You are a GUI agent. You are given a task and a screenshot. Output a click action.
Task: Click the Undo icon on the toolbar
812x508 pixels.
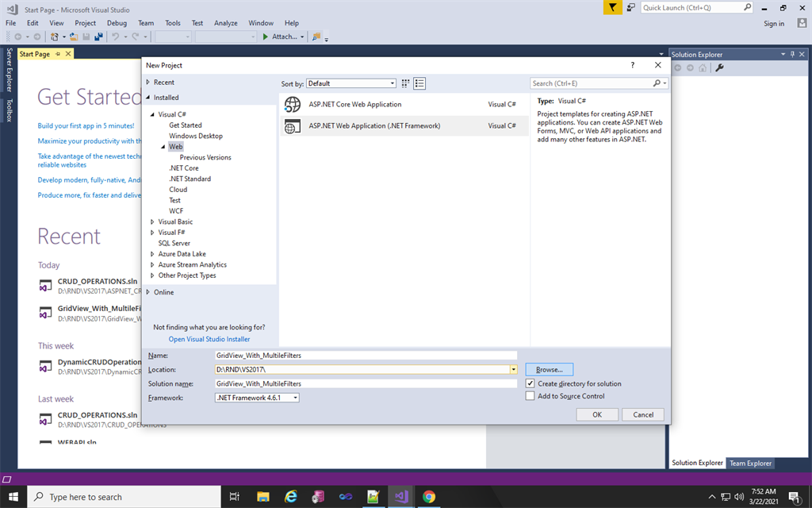click(x=116, y=37)
